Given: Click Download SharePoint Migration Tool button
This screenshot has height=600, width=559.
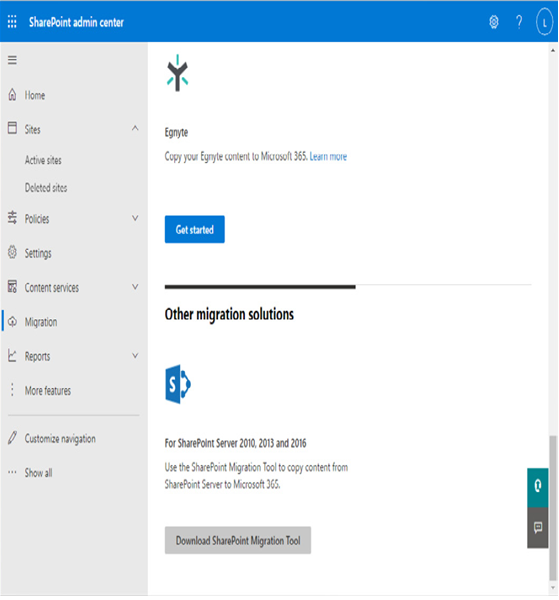Looking at the screenshot, I should [x=238, y=540].
